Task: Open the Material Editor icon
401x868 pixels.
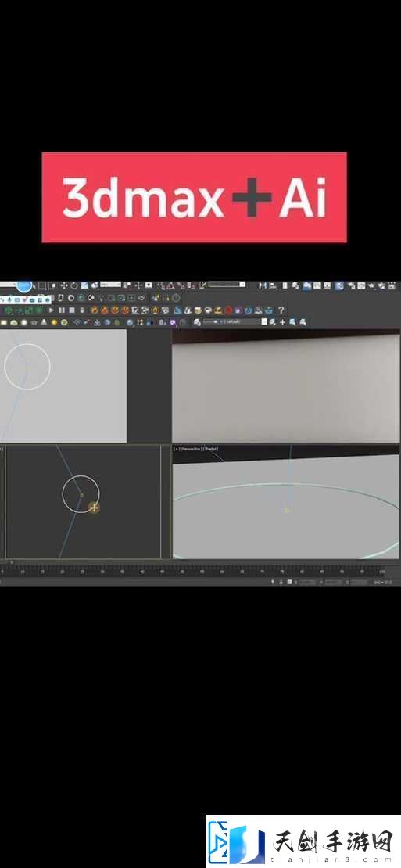Action: 338,285
